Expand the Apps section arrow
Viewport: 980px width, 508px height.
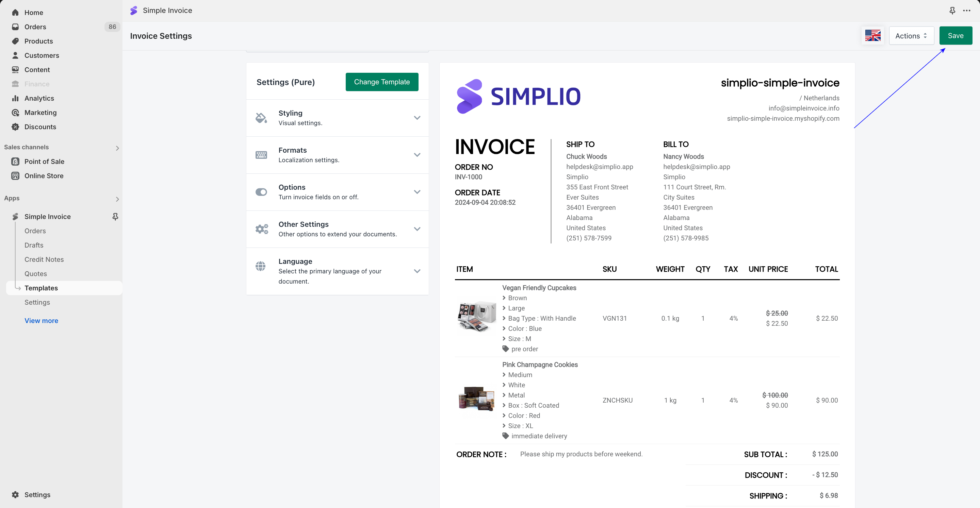point(117,199)
